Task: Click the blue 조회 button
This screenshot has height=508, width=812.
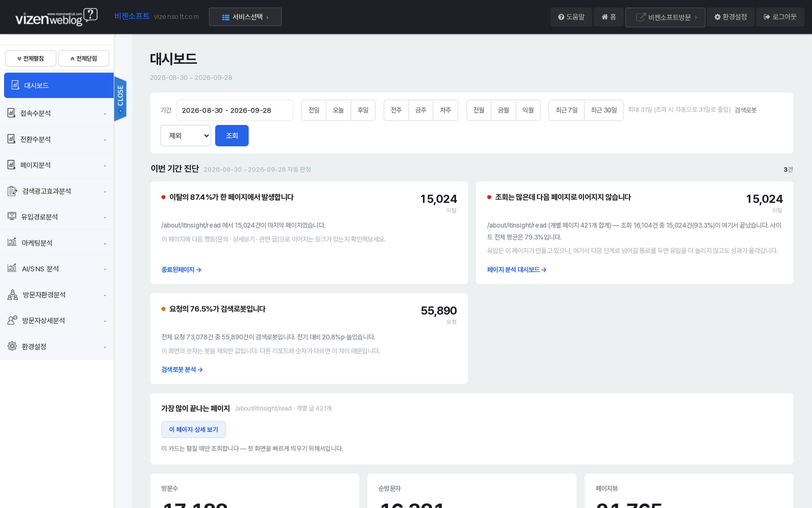Action: coord(232,135)
